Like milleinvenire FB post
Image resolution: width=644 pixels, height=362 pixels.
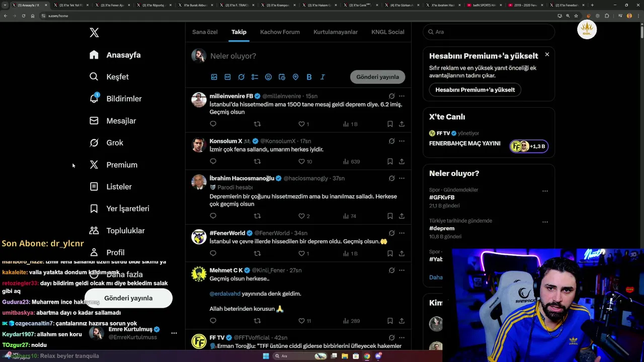pos(301,124)
